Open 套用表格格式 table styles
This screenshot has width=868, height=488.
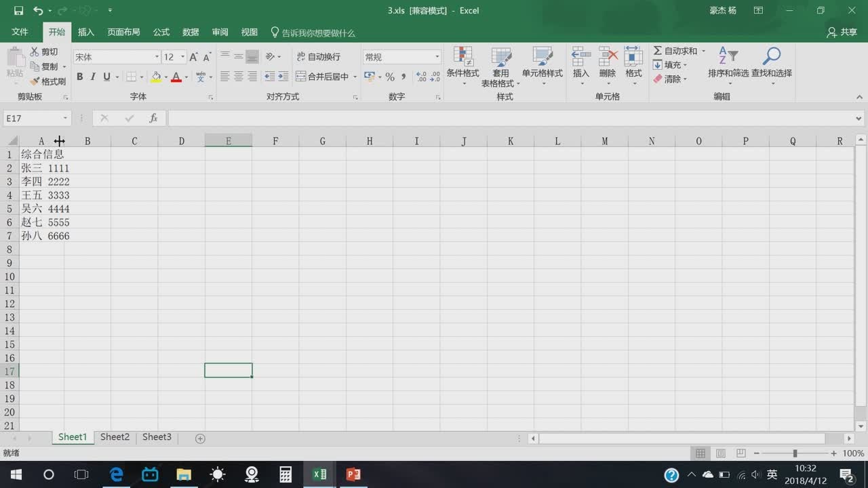point(500,66)
